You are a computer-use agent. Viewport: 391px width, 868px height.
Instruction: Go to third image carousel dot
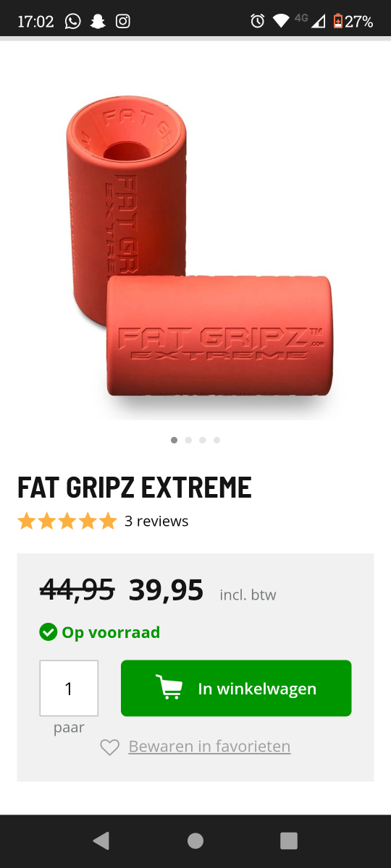pos(203,440)
